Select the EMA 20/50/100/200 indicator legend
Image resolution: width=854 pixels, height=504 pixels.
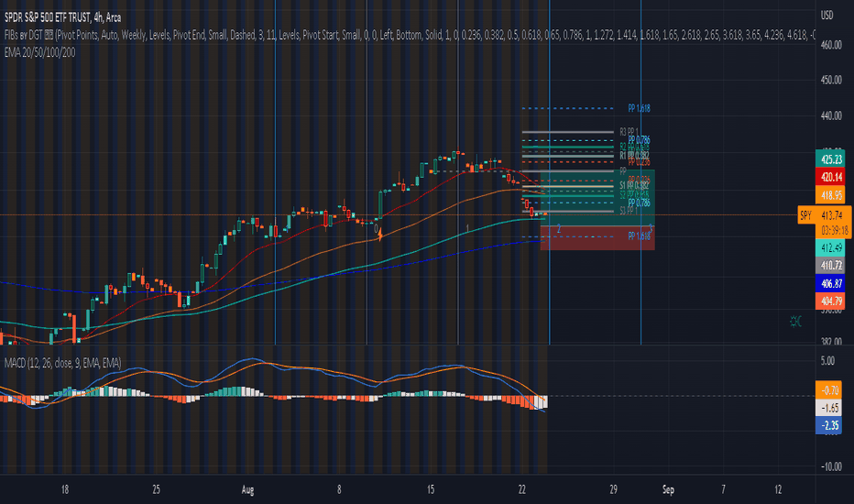[39, 52]
